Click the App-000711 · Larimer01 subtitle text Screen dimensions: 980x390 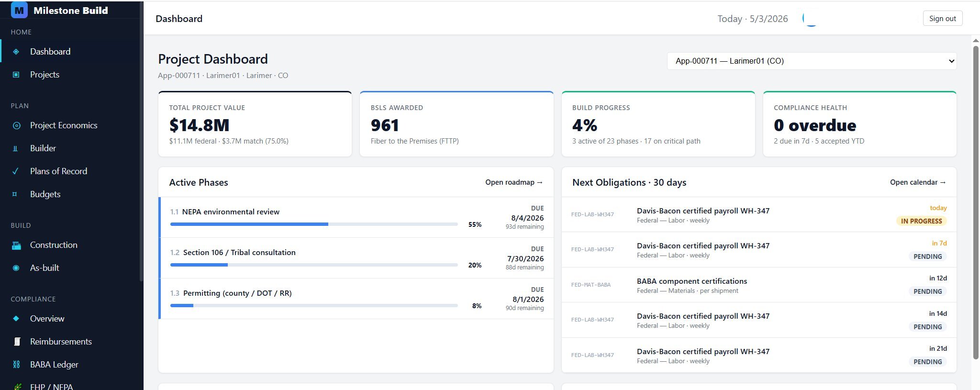pyautogui.click(x=223, y=76)
